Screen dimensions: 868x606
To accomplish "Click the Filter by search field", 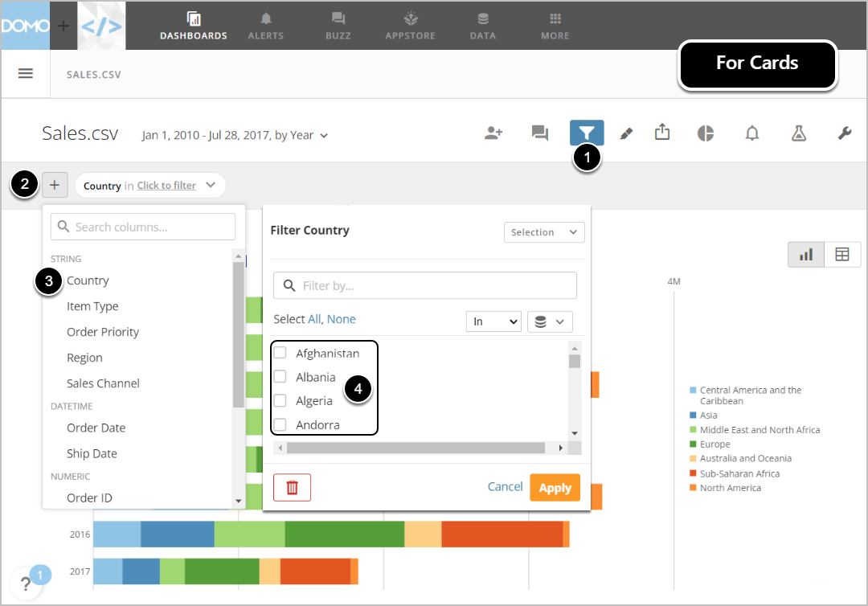I will [x=425, y=285].
